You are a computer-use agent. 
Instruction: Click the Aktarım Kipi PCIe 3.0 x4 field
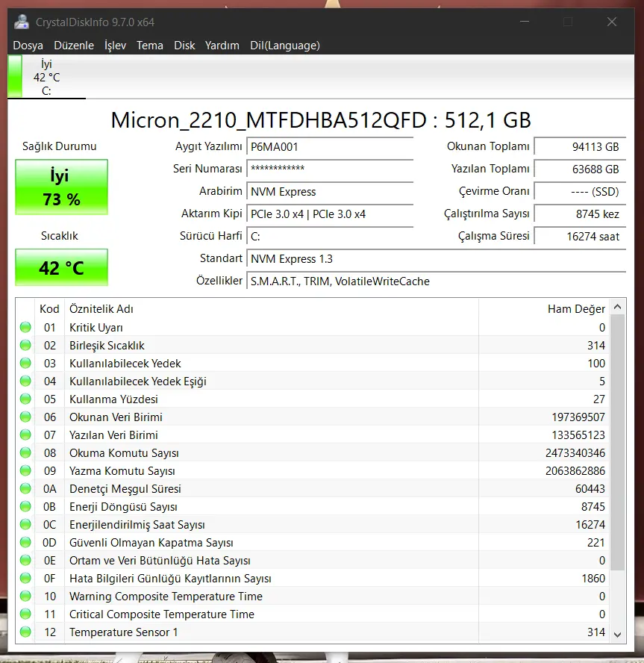click(x=330, y=214)
